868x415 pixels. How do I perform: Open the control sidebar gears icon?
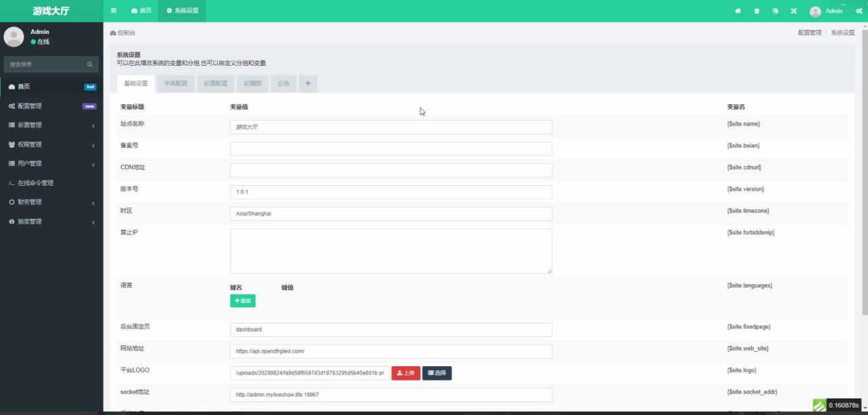click(x=859, y=11)
